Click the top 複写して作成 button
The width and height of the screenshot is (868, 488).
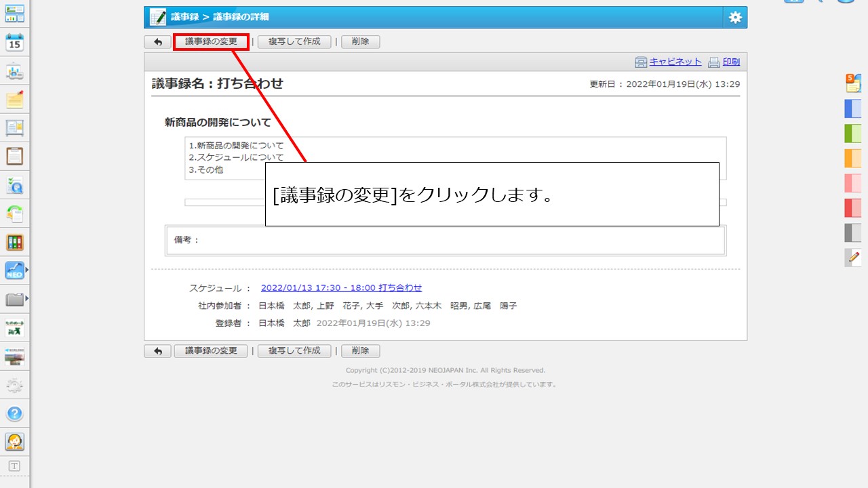[x=294, y=42]
